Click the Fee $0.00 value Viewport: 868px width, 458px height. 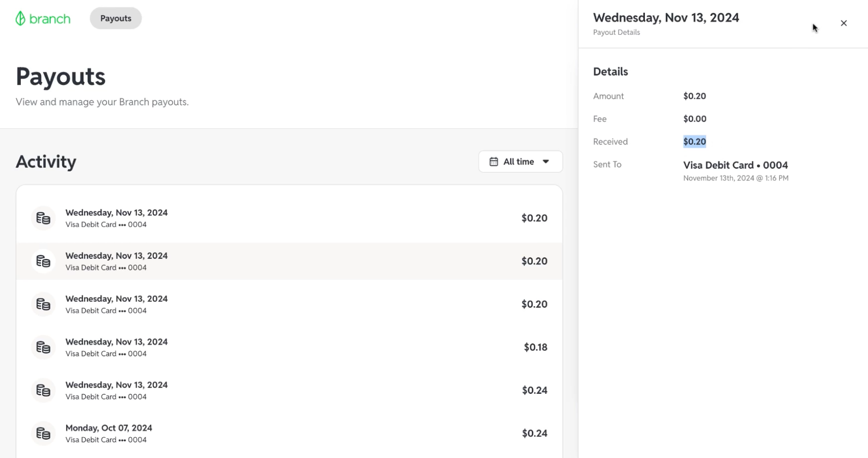tap(694, 119)
